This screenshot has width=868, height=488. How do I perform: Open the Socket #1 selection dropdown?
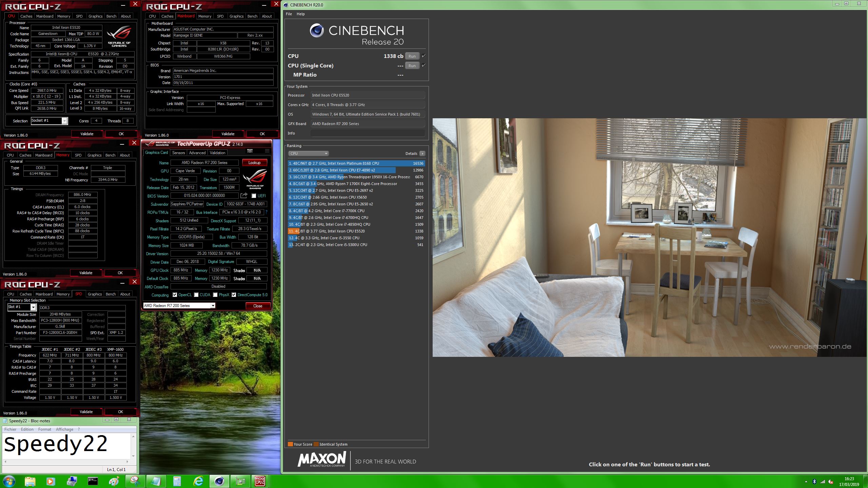point(50,121)
